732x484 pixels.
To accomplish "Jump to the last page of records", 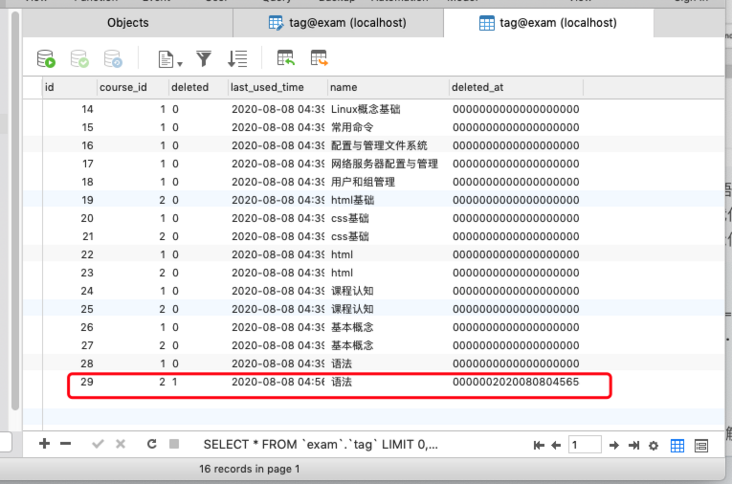I will [633, 445].
